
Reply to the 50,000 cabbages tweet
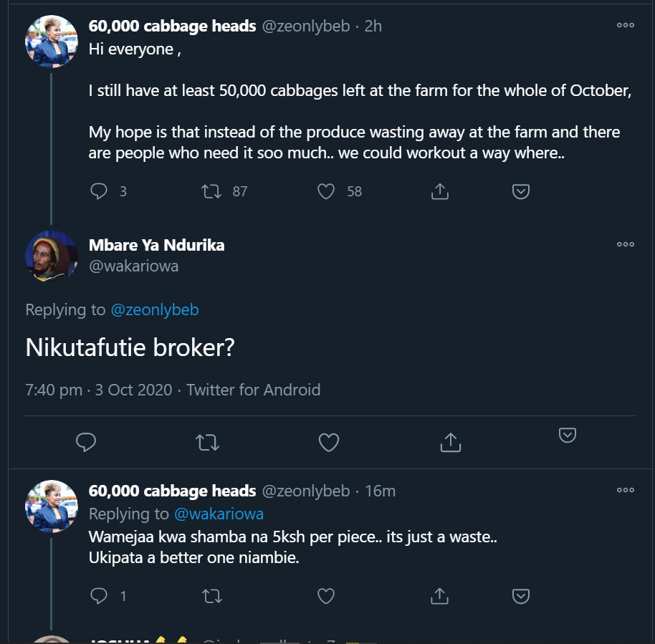tap(100, 191)
